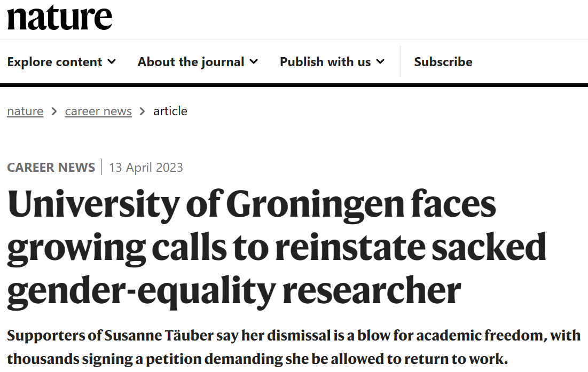
Task: Click breadcrumb arrow before article
Action: click(142, 112)
